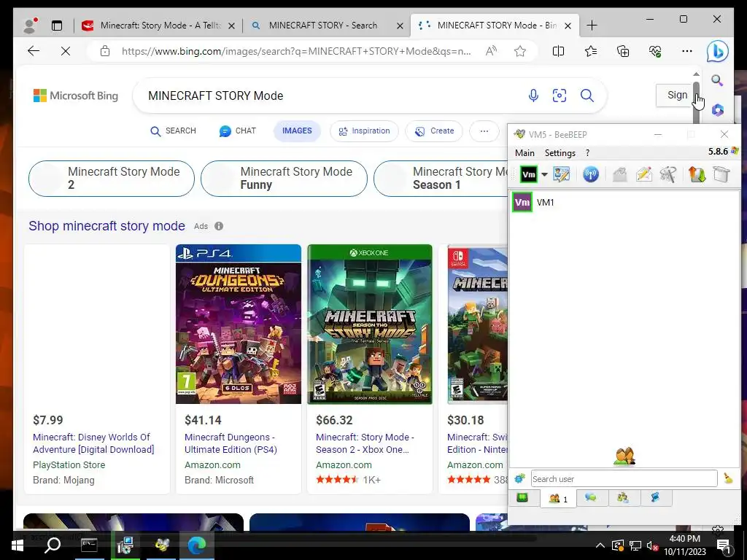Switch to MINECRAFT STORY - Search tab
The image size is (747, 560).
click(x=327, y=26)
